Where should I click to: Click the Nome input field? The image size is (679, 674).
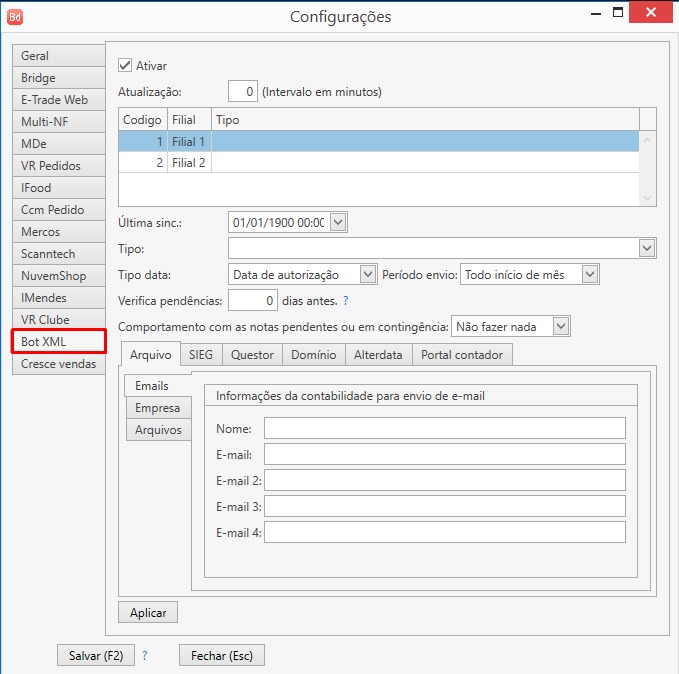pyautogui.click(x=445, y=428)
